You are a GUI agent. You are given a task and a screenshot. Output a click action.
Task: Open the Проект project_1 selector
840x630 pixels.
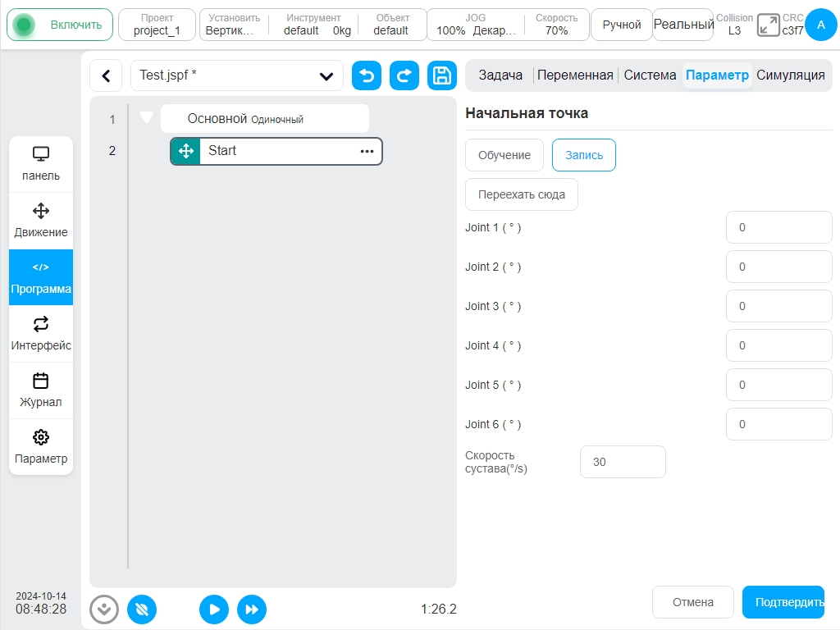point(157,25)
